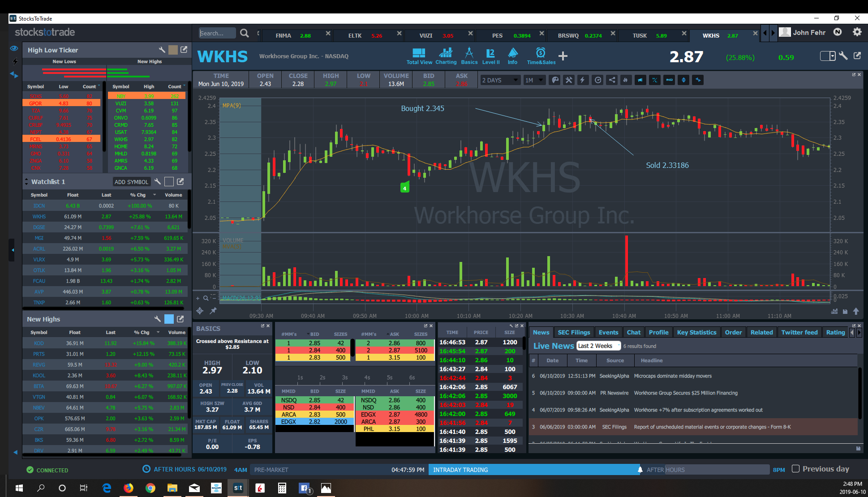Viewport: 868px width, 497px height.
Task: Click the search magnifier icon
Action: tap(244, 33)
